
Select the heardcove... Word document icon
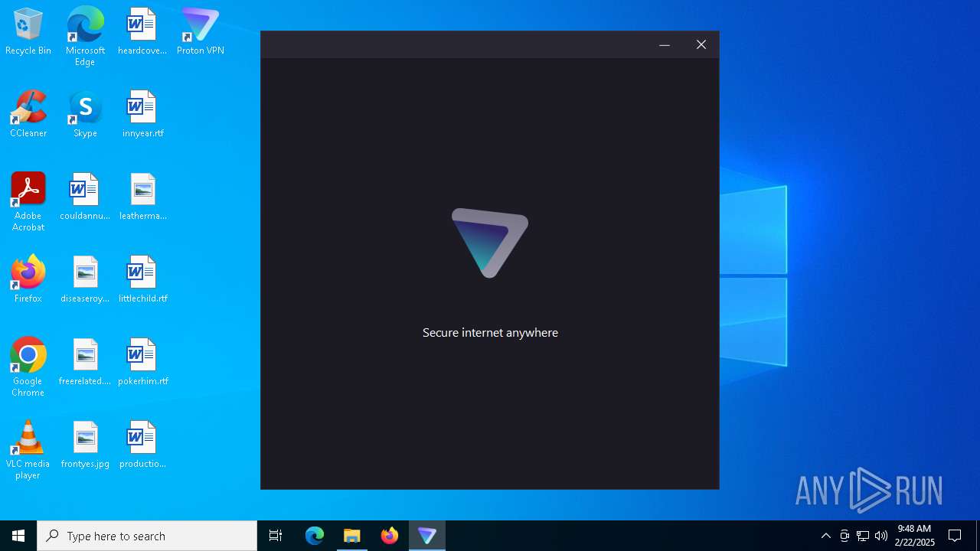click(142, 31)
